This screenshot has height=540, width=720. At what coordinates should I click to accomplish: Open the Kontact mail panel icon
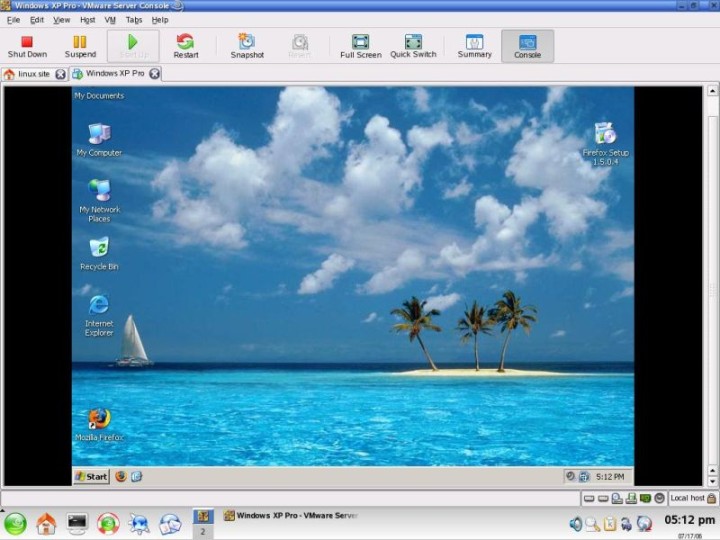[x=170, y=524]
